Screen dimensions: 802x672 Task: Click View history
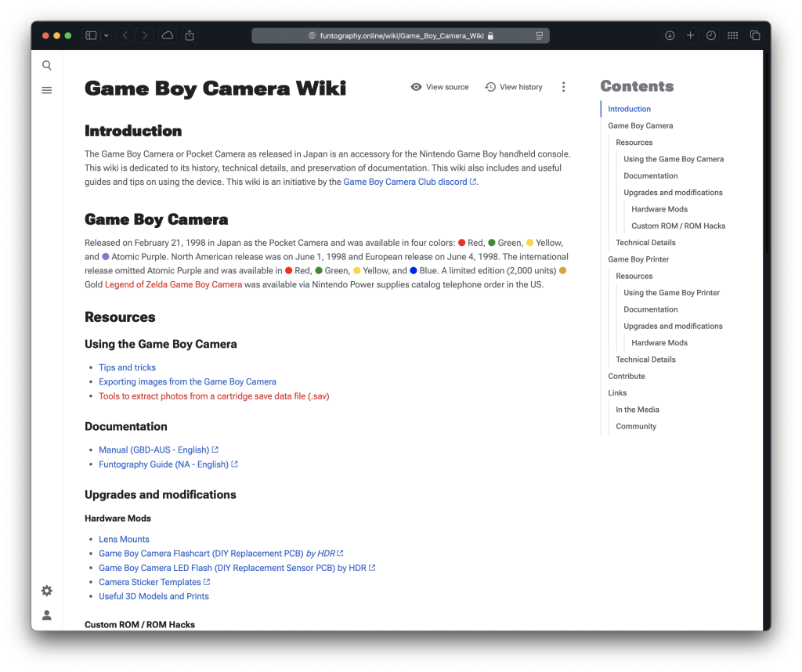[514, 87]
